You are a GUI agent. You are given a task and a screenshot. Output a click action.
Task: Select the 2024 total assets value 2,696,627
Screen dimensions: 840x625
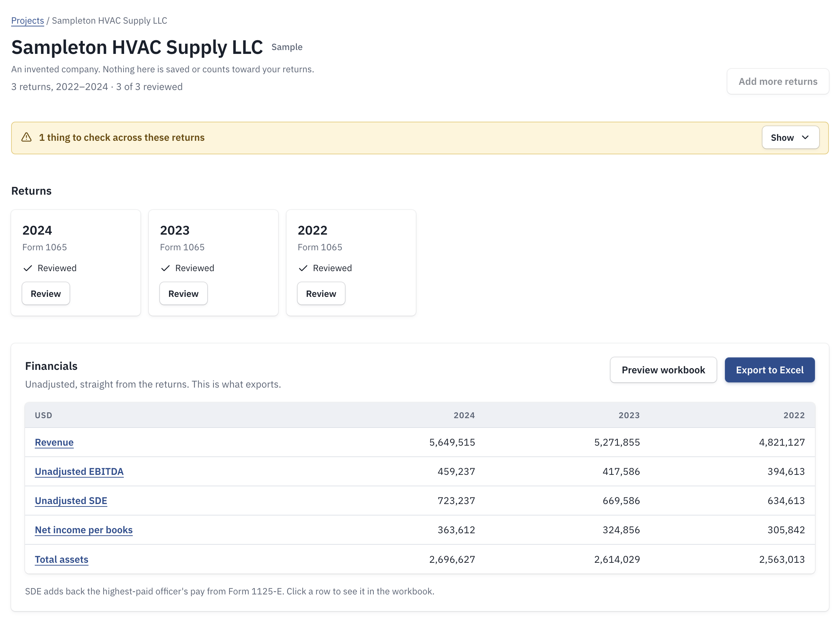tap(452, 559)
